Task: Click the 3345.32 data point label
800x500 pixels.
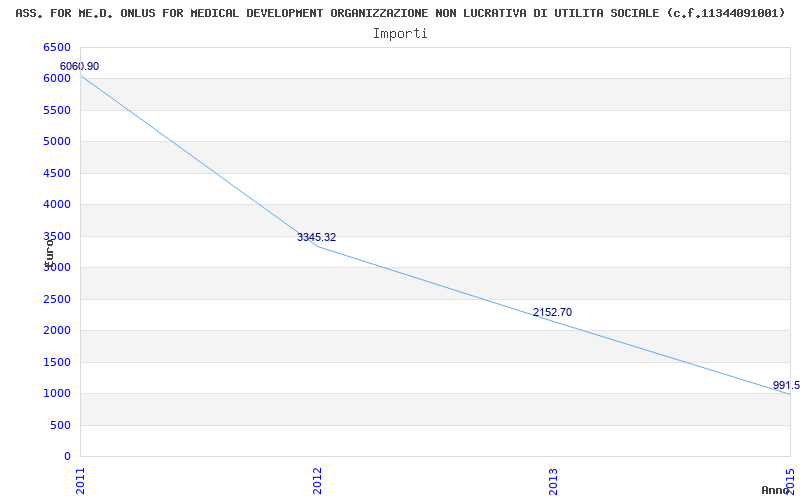Action: 316,237
